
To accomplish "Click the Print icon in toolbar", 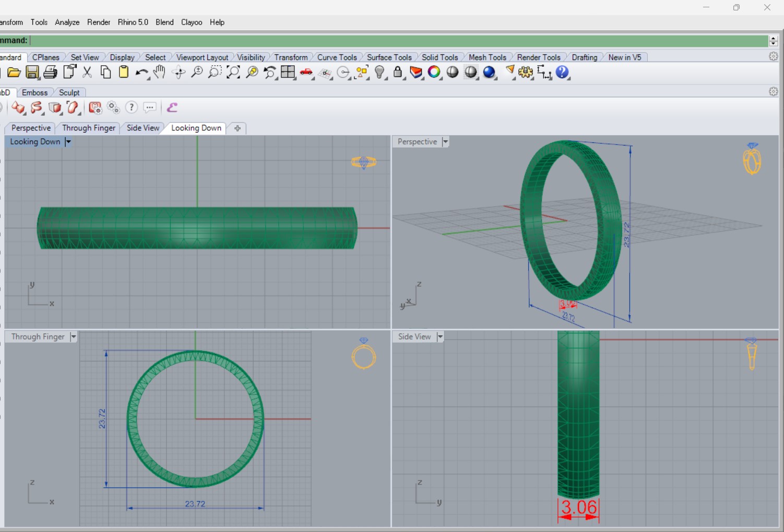I will tap(50, 72).
